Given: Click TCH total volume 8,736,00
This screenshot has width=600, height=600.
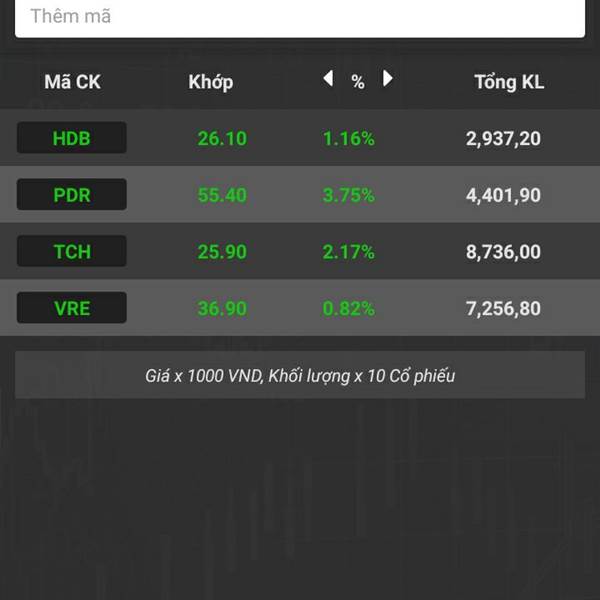Looking at the screenshot, I should pyautogui.click(x=503, y=252).
